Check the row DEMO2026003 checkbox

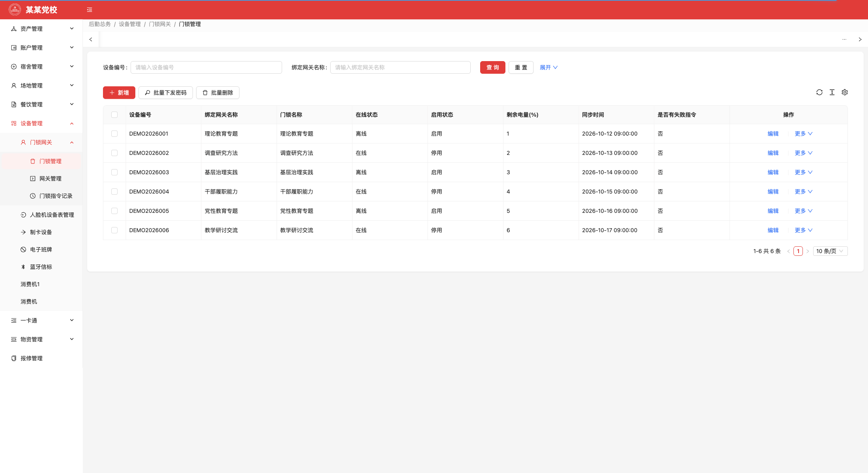point(114,172)
